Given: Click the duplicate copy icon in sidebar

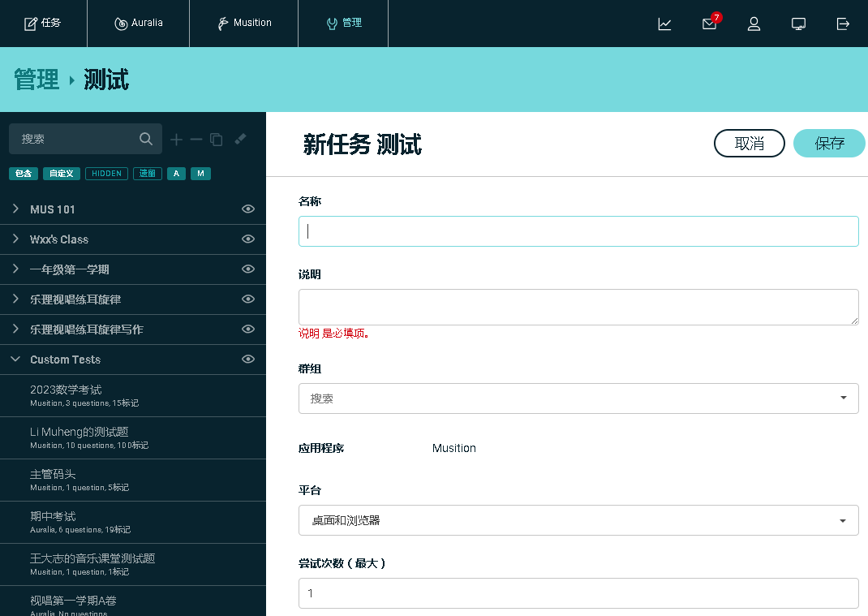Looking at the screenshot, I should pyautogui.click(x=217, y=140).
